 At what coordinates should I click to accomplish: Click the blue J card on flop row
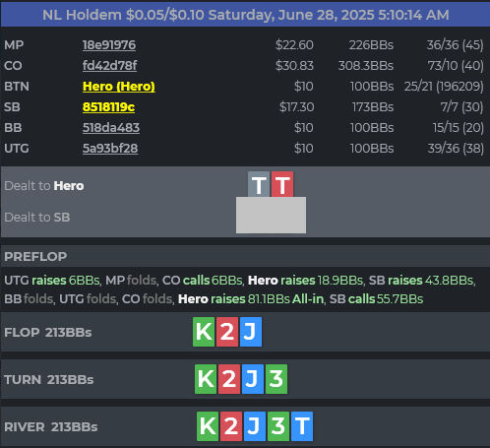click(x=251, y=332)
